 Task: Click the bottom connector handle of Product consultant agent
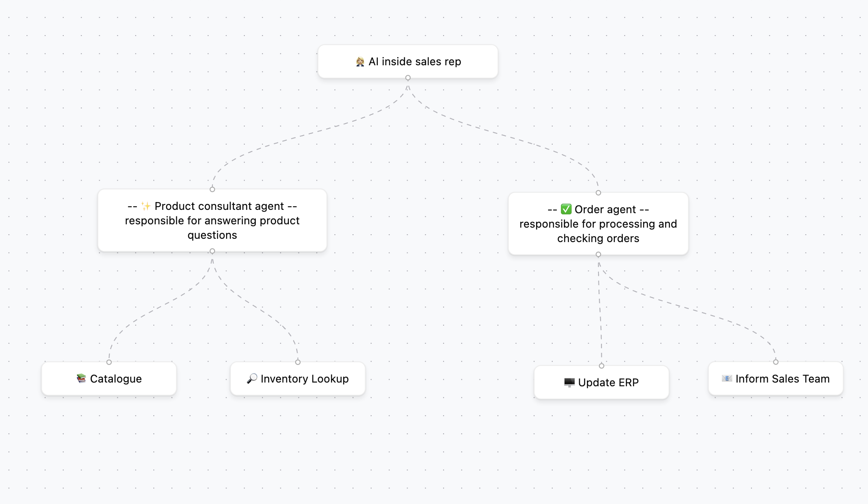coord(212,251)
